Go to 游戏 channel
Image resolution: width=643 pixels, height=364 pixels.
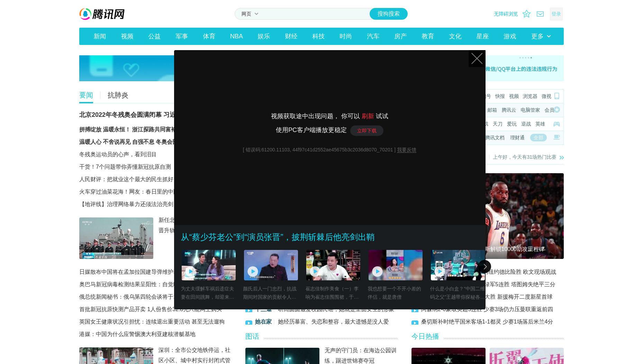(510, 36)
